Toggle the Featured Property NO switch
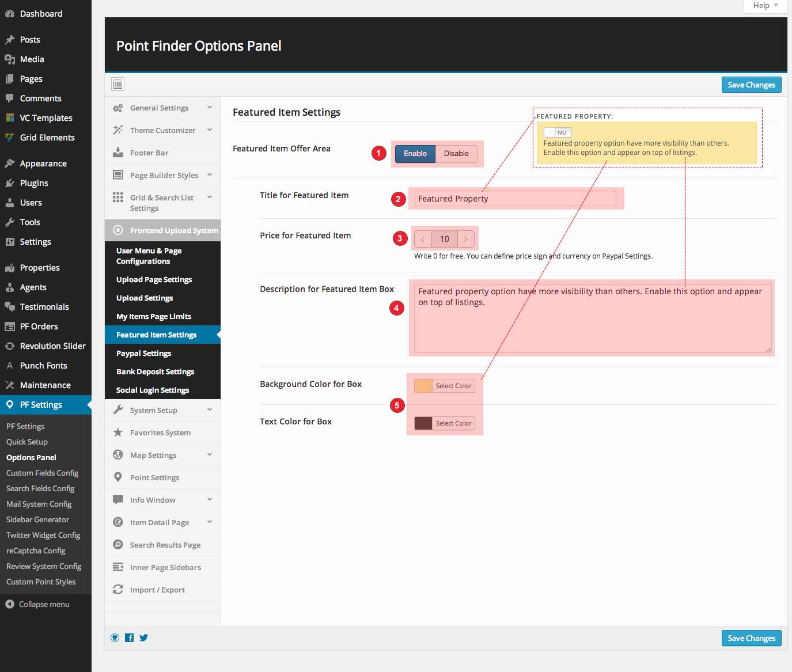 point(557,132)
